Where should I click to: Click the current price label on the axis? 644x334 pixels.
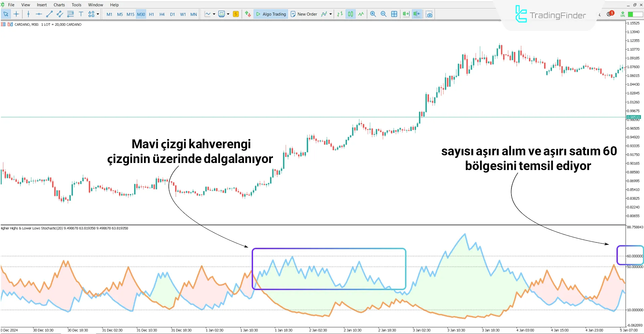[634, 117]
